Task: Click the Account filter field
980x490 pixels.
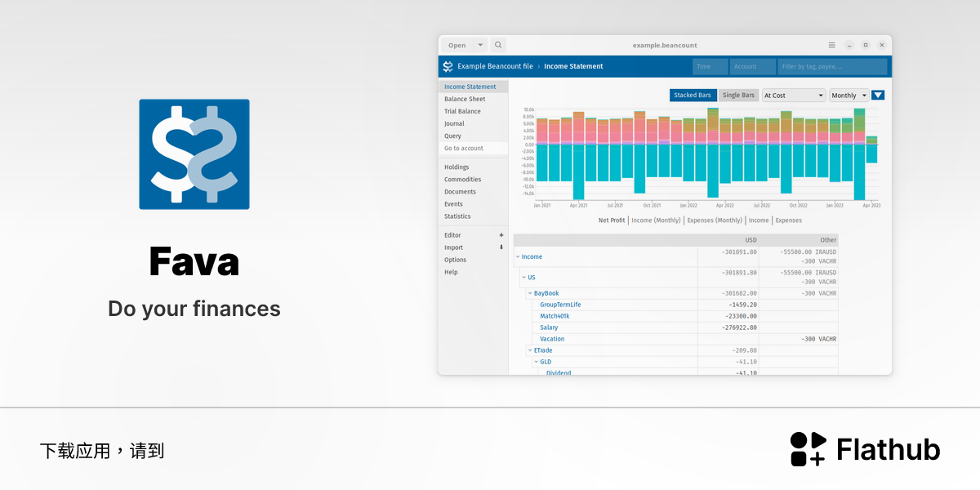Action: (x=753, y=66)
